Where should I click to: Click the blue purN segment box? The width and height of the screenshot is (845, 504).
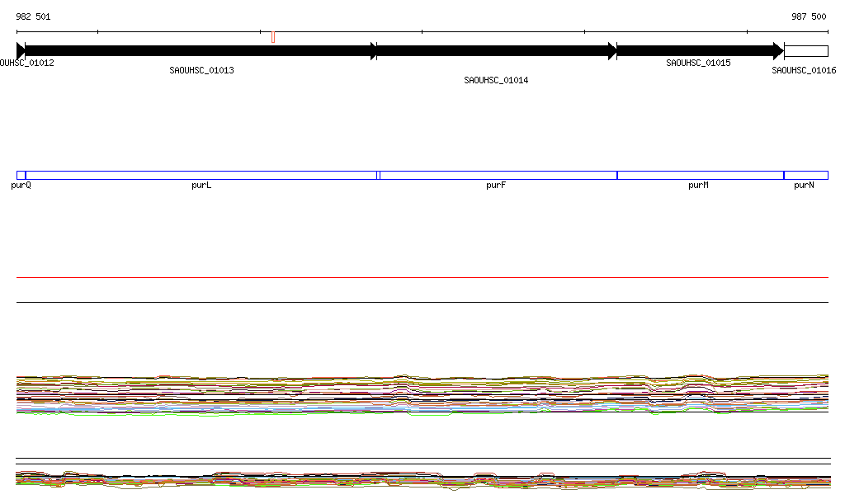[805, 175]
